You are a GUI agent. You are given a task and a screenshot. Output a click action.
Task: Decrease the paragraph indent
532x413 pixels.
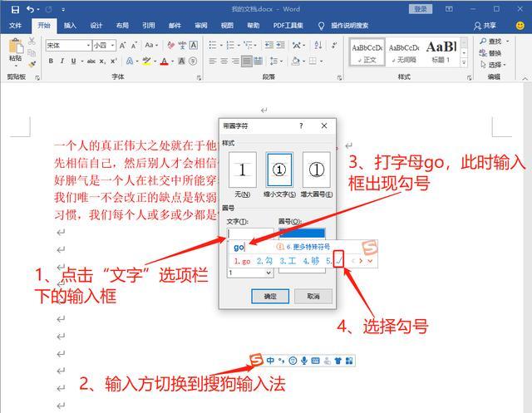click(x=269, y=45)
